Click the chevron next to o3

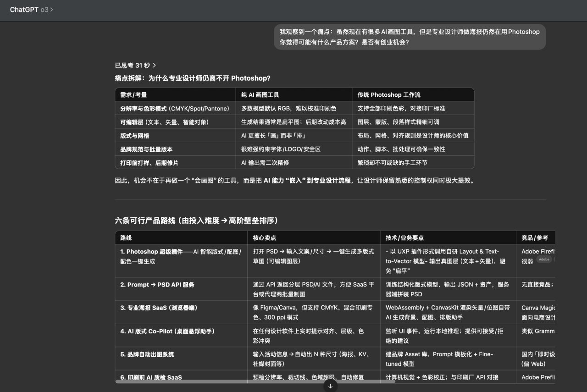click(x=52, y=10)
